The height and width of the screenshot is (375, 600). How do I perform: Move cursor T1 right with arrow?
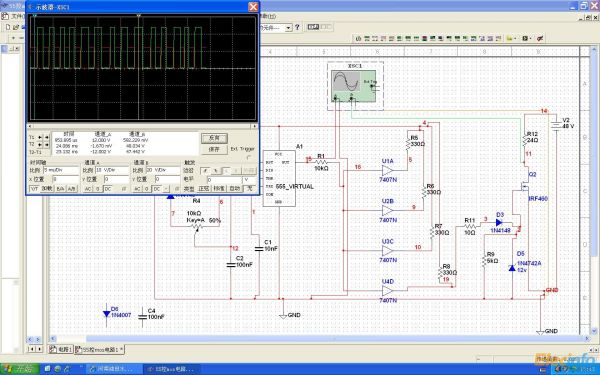(x=47, y=137)
